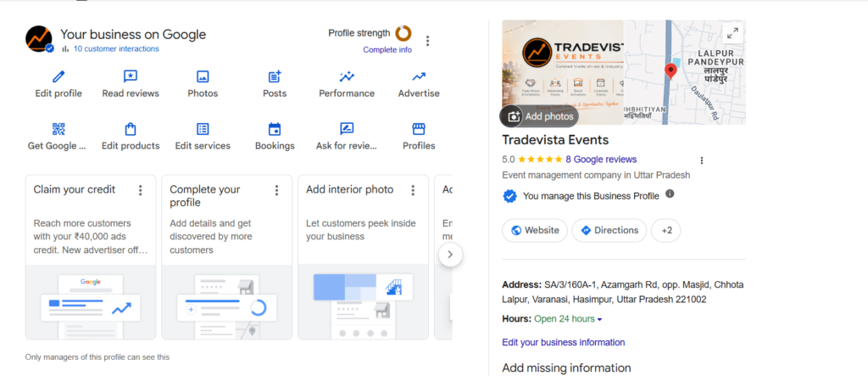Open the Advertise trend icon
This screenshot has width=868, height=376.
point(419,76)
